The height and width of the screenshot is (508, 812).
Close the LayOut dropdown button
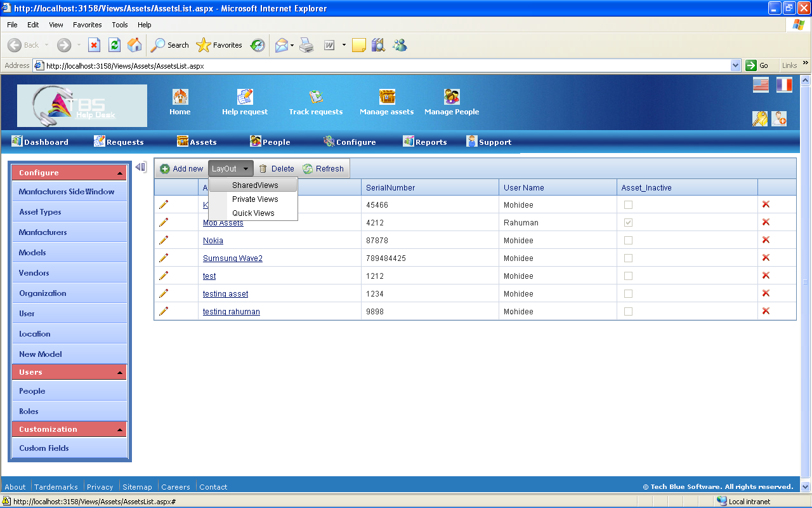[231, 168]
